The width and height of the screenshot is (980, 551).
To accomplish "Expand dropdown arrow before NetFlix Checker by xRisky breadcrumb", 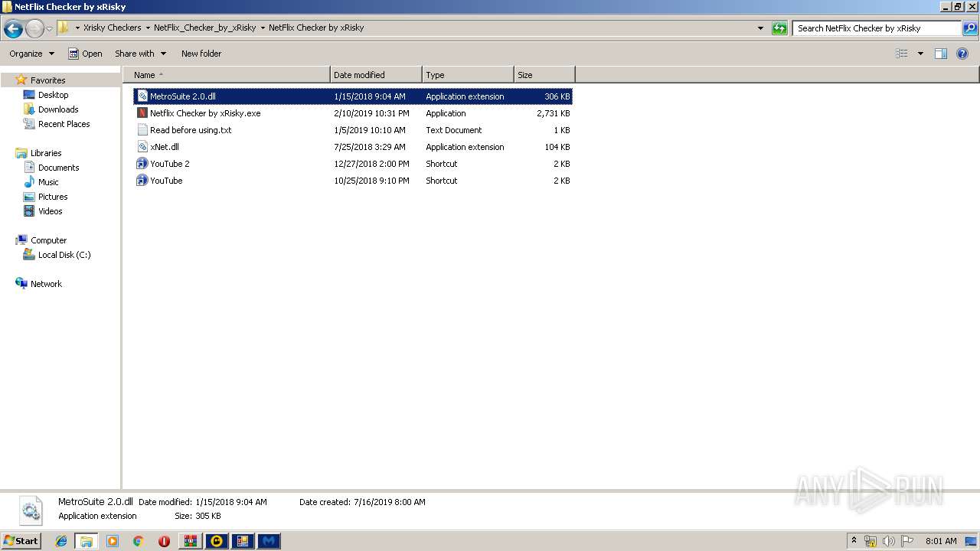I will [x=263, y=28].
